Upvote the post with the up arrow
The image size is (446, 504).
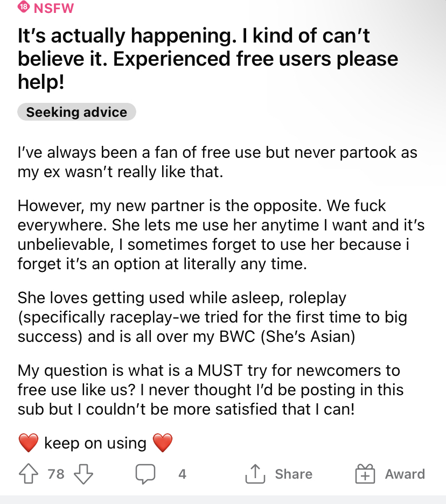pyautogui.click(x=29, y=473)
